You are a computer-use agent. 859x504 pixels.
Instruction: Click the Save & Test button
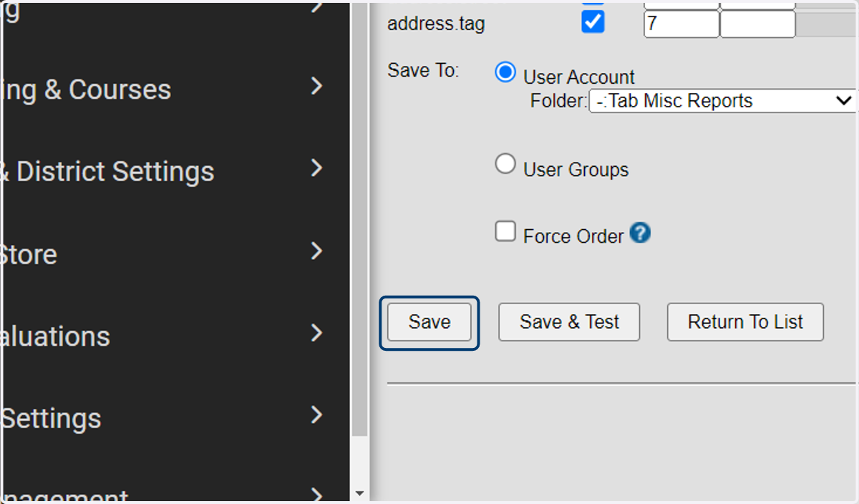569,322
